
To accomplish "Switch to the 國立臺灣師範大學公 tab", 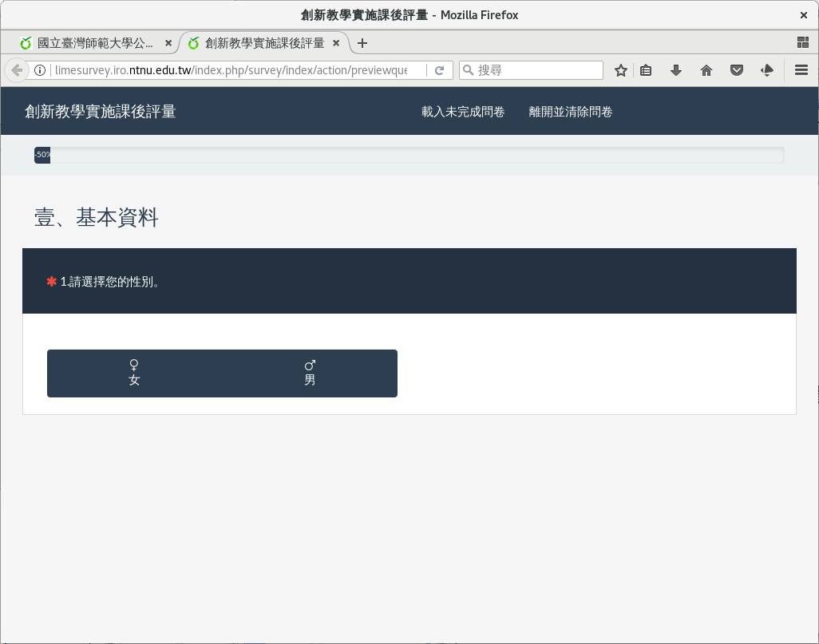I will (x=95, y=43).
